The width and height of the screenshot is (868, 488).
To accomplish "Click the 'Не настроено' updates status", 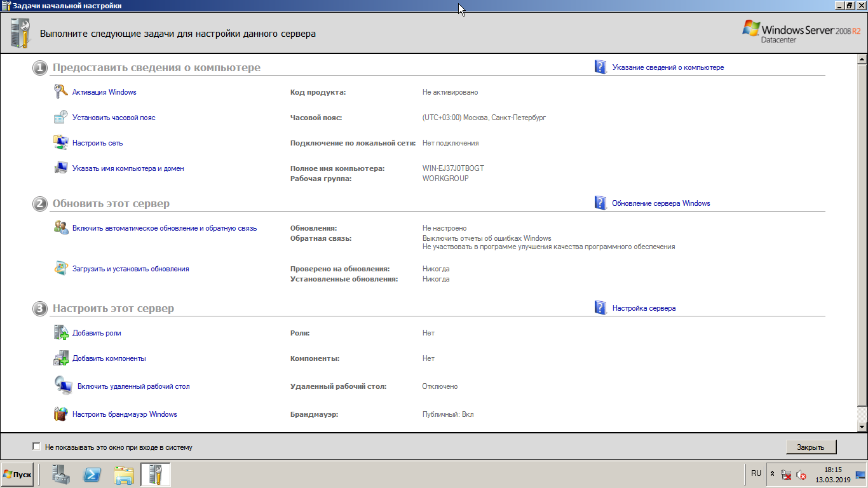I will point(444,228).
